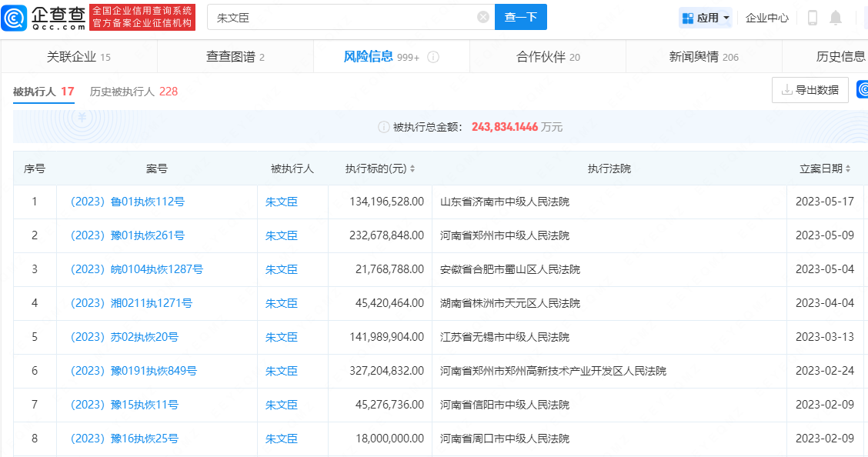
Task: Sort by 执行标的(元) column arrows
Action: [412, 168]
